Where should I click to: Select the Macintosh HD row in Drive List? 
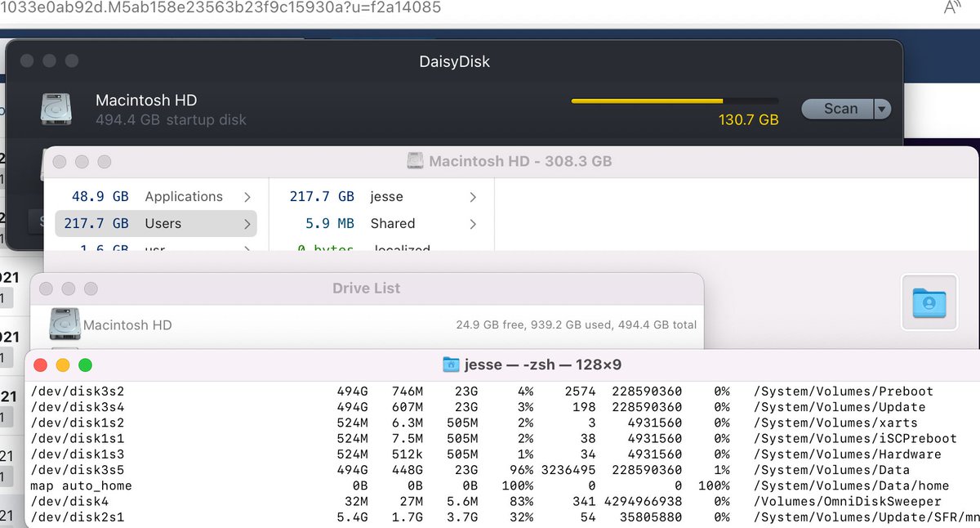pyautogui.click(x=367, y=324)
